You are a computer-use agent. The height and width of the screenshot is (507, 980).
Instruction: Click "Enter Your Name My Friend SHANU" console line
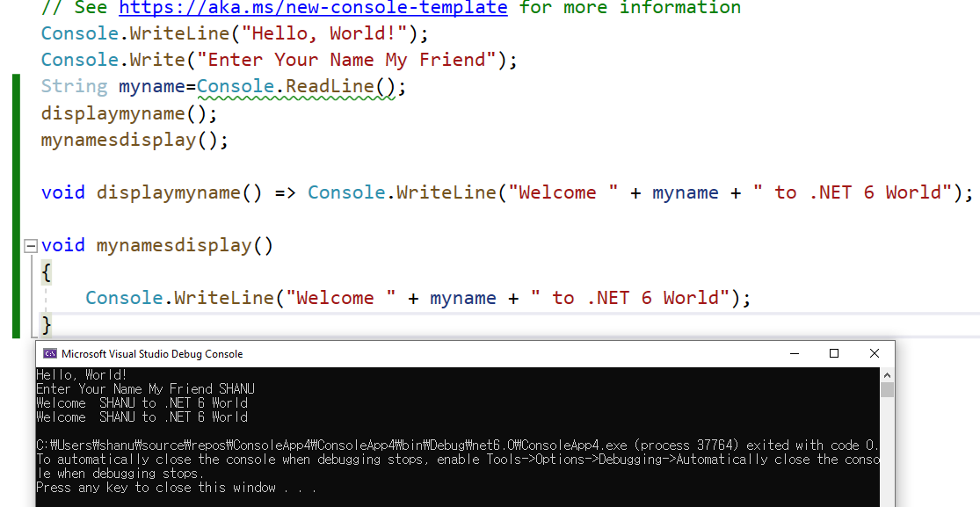click(145, 389)
